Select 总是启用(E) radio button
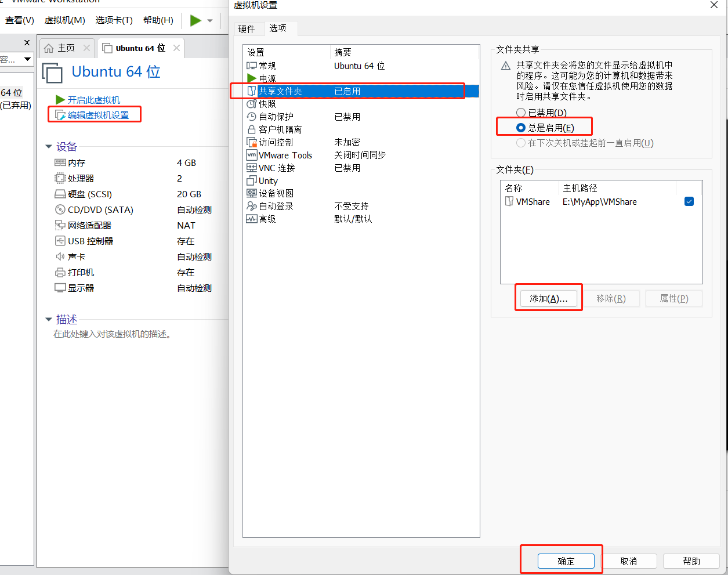 coord(521,128)
